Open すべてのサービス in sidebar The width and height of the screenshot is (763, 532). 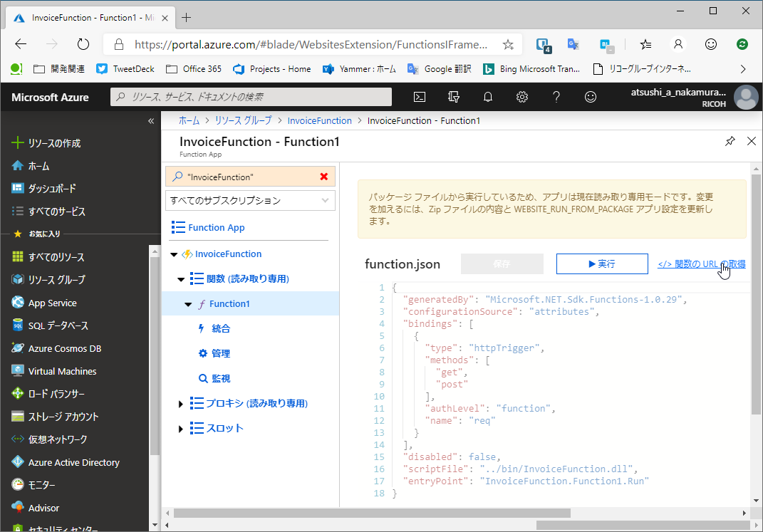coord(48,212)
